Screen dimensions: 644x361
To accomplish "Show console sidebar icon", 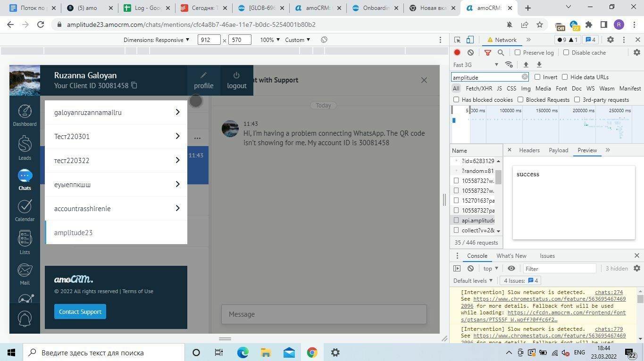I will point(457,269).
